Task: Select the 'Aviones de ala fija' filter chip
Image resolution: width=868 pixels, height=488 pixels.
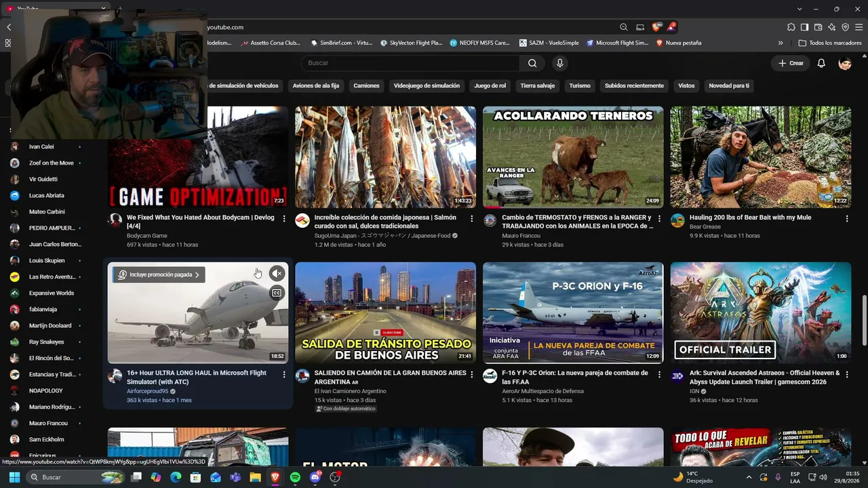Action: click(x=316, y=85)
